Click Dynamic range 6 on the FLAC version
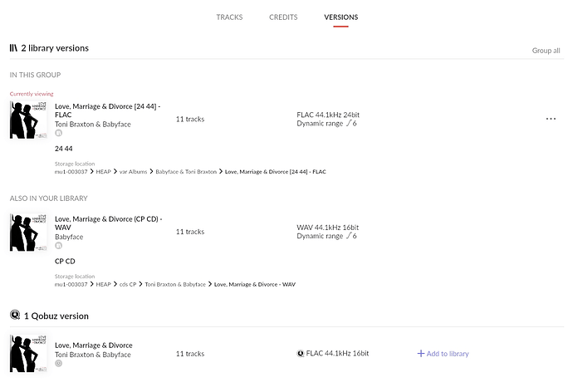573x392 pixels. tap(326, 124)
